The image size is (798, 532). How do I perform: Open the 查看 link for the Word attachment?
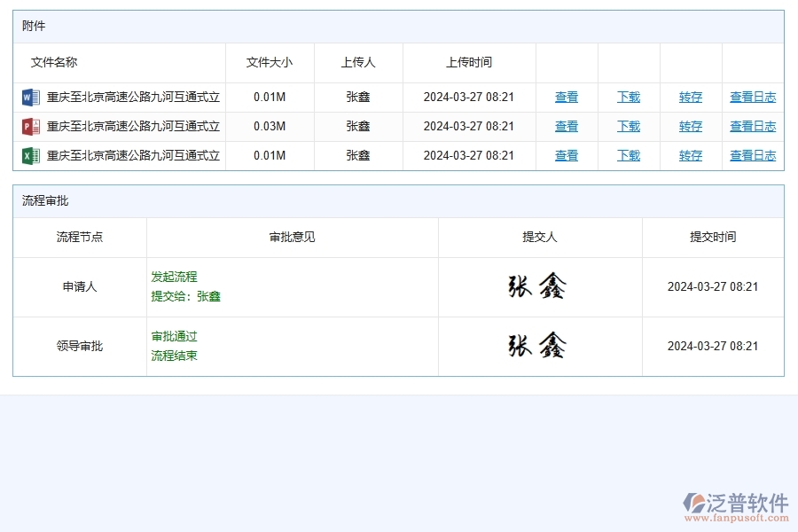click(x=566, y=97)
